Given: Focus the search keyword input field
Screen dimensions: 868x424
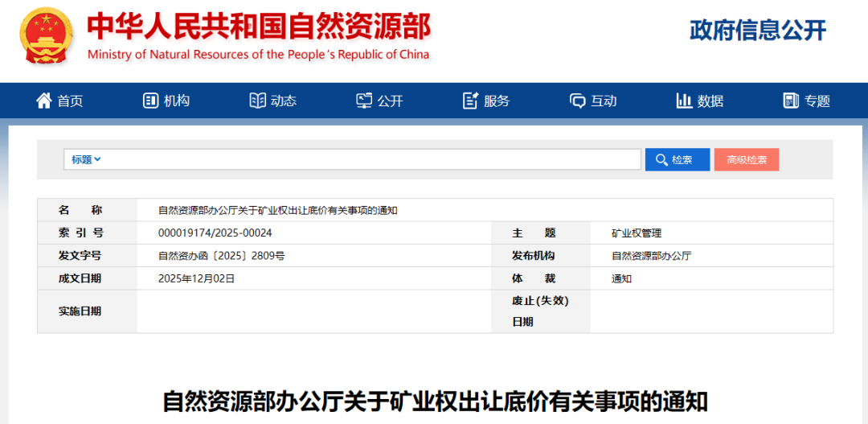Looking at the screenshot, I should [x=370, y=159].
